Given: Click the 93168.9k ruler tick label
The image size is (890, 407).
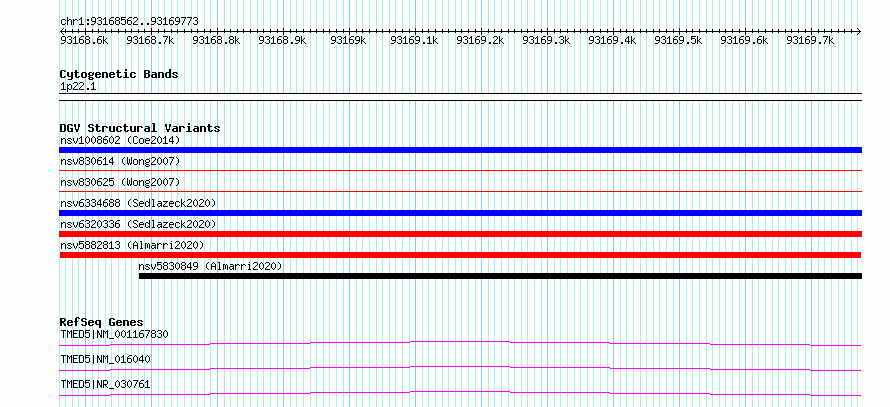Looking at the screenshot, I should 282,40.
